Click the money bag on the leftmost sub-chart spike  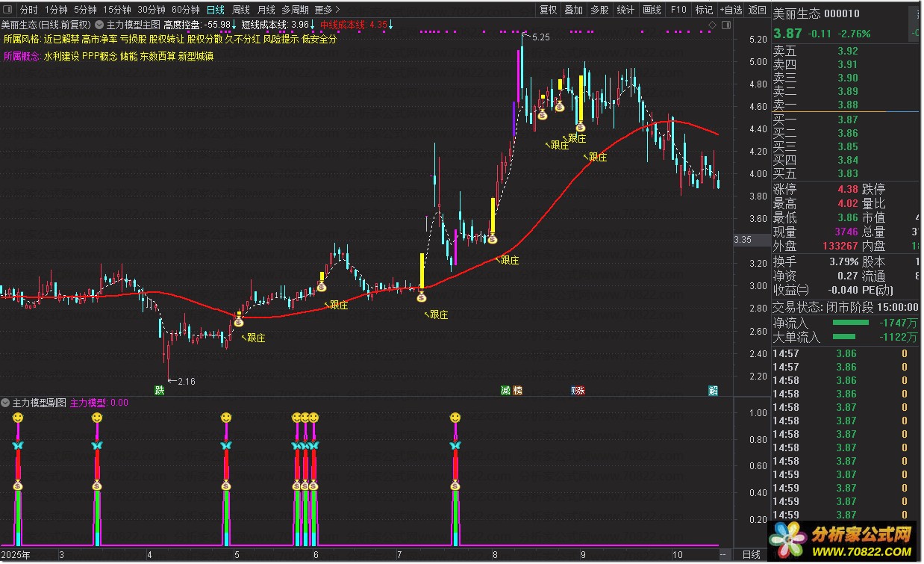coord(18,486)
